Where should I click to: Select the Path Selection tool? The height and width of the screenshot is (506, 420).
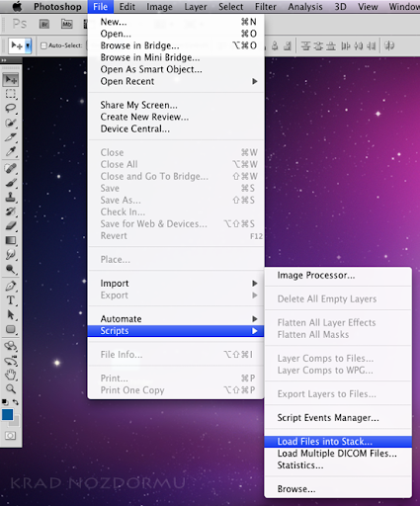point(11,314)
